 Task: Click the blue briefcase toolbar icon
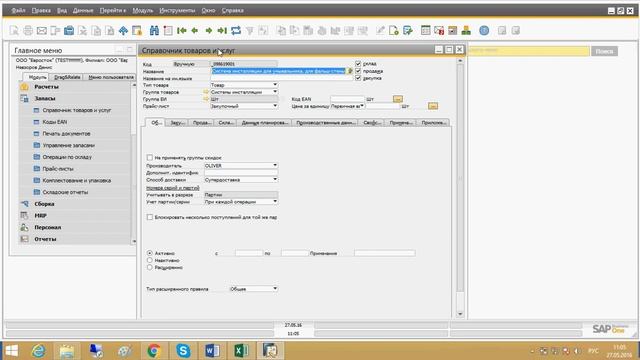69,31
